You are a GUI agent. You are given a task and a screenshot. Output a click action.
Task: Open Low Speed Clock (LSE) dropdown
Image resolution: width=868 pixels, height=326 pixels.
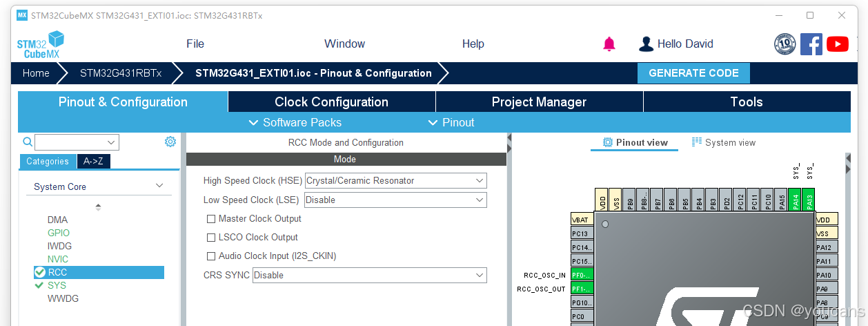click(396, 200)
